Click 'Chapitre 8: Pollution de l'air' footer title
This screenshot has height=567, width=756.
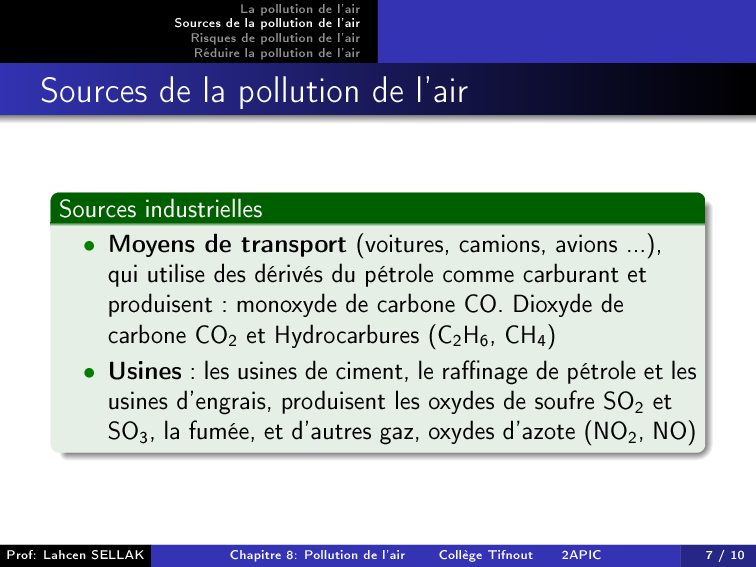[x=317, y=554]
